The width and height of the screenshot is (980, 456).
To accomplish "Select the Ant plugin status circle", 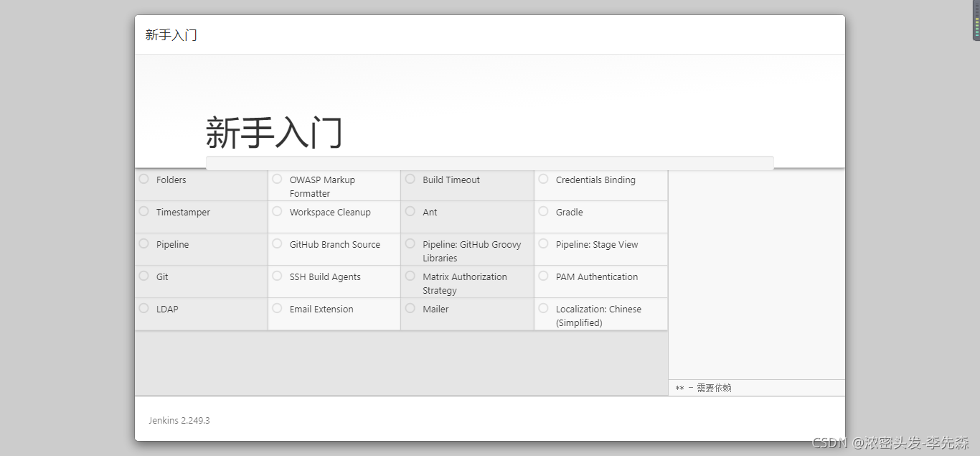I will (x=410, y=211).
